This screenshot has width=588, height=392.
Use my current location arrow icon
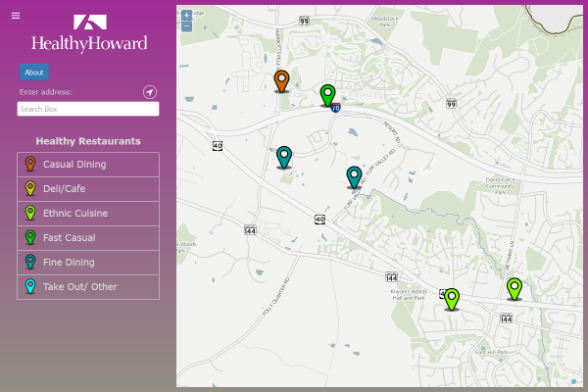150,92
